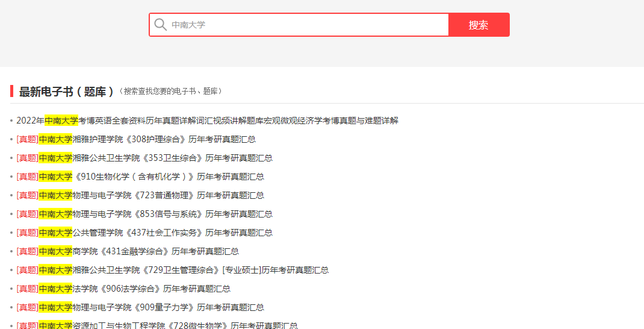Focus the 中南大学 search input field
Viewport: 644px width, 329px height.
307,25
